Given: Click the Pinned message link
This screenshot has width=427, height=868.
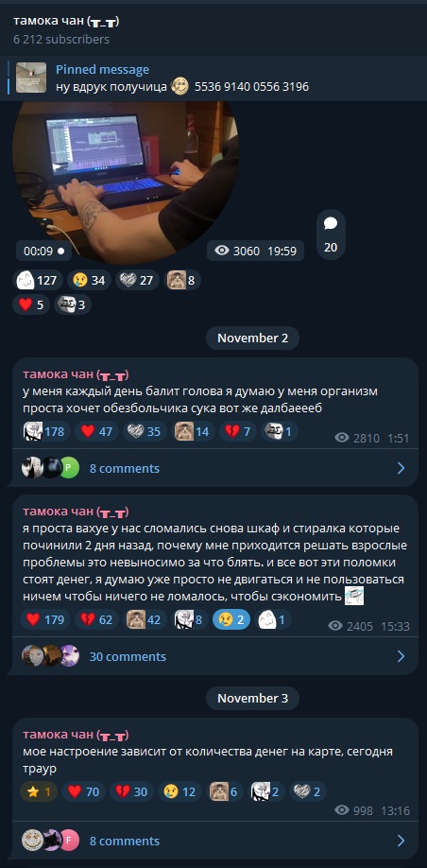Looking at the screenshot, I should (x=102, y=70).
